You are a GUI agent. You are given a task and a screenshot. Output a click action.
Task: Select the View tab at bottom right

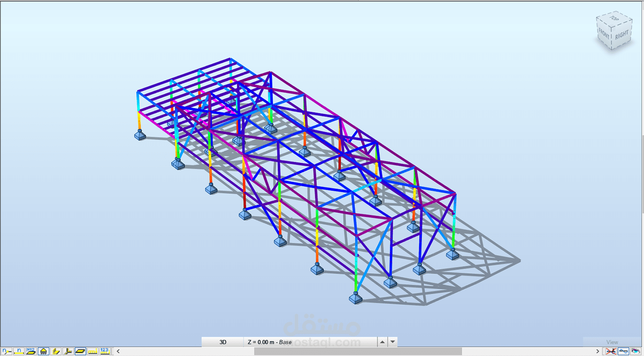coord(612,342)
